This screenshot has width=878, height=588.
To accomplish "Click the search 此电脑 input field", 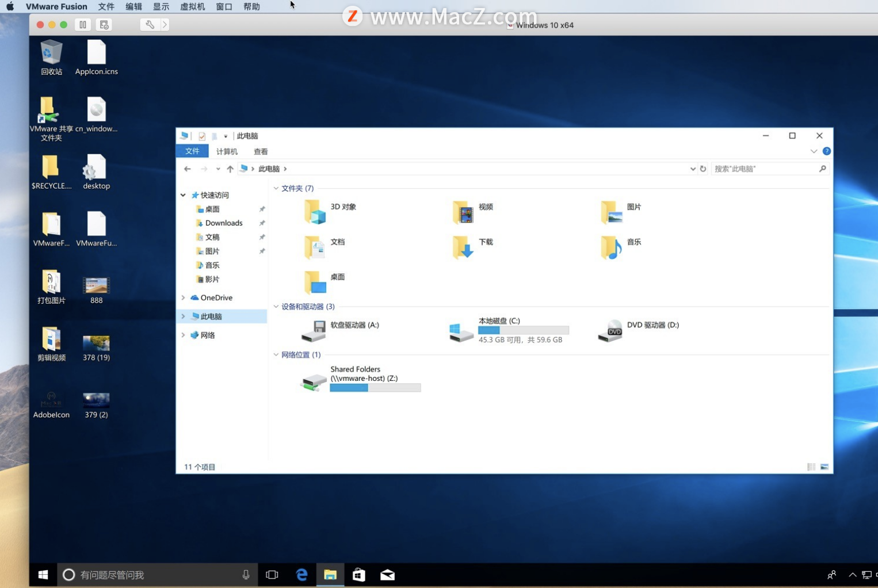I will [x=770, y=169].
